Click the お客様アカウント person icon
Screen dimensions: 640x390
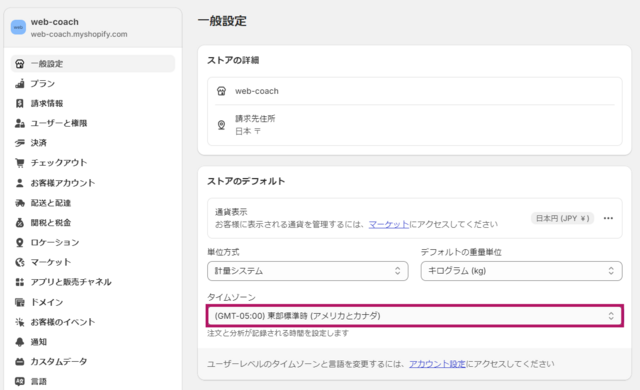coord(20,183)
